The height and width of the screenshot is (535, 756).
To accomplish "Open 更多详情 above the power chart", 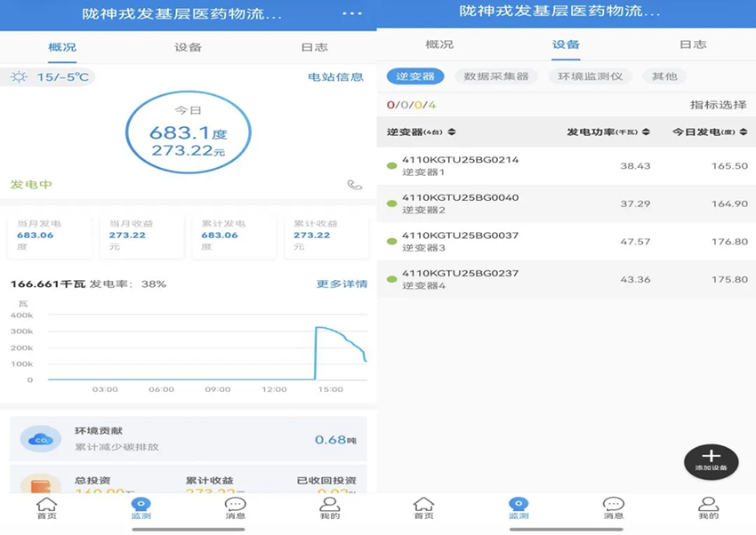I will coord(342,284).
